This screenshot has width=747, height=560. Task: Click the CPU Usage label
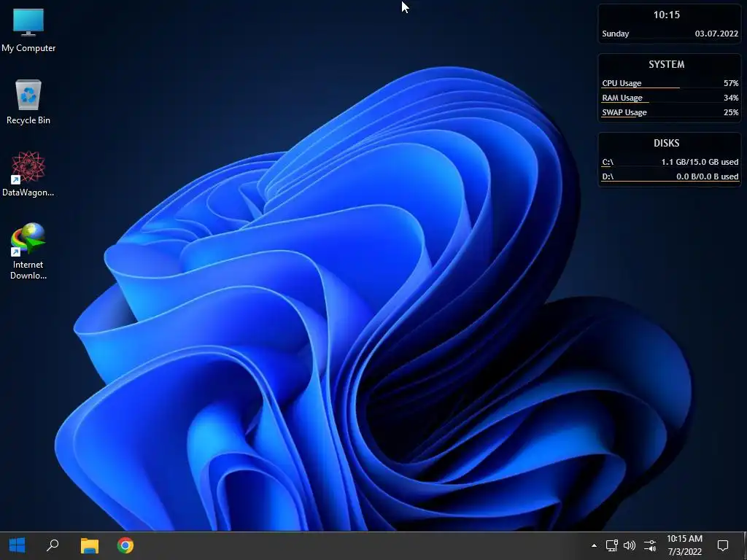pyautogui.click(x=622, y=83)
